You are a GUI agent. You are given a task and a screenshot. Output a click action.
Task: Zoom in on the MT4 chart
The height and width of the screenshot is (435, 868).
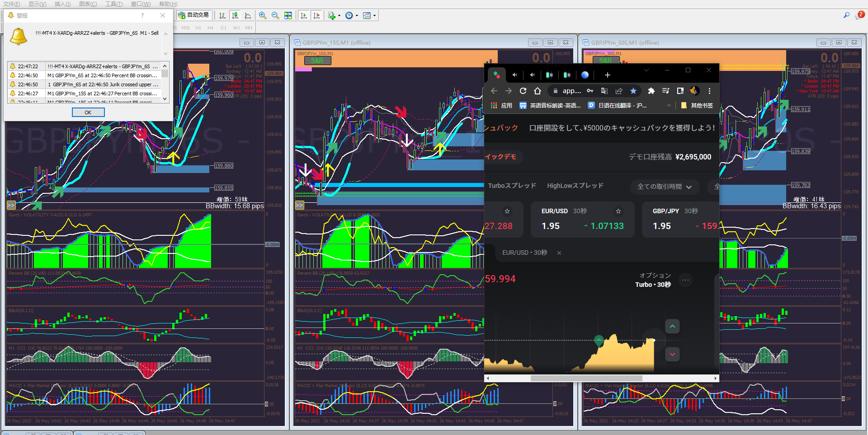pos(263,15)
